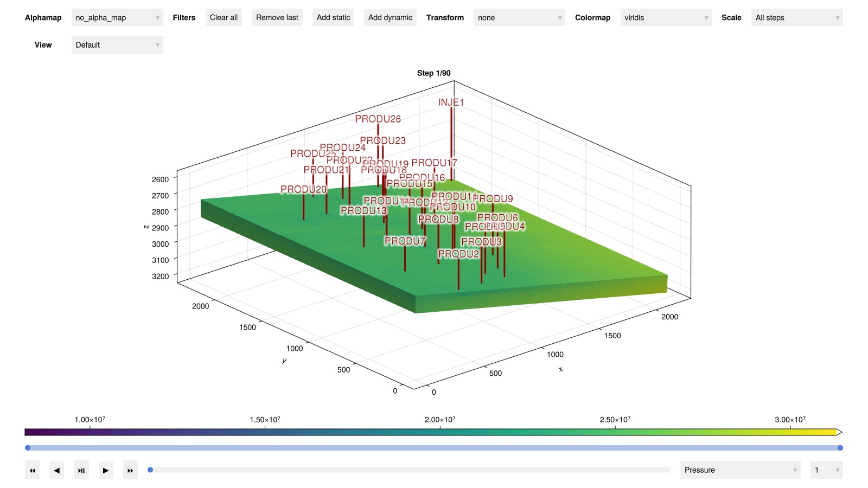Click the Clear all filters button
This screenshot has height=488, width=868.
(224, 18)
